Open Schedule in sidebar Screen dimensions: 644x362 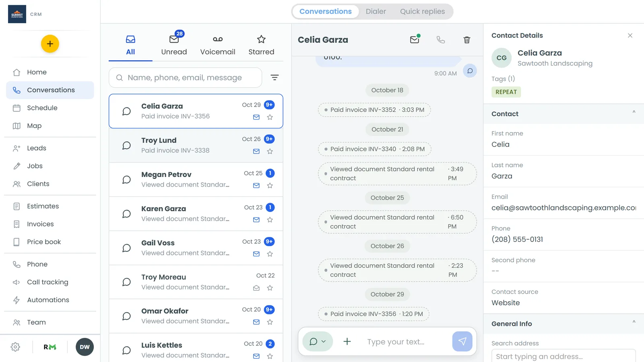(50, 108)
